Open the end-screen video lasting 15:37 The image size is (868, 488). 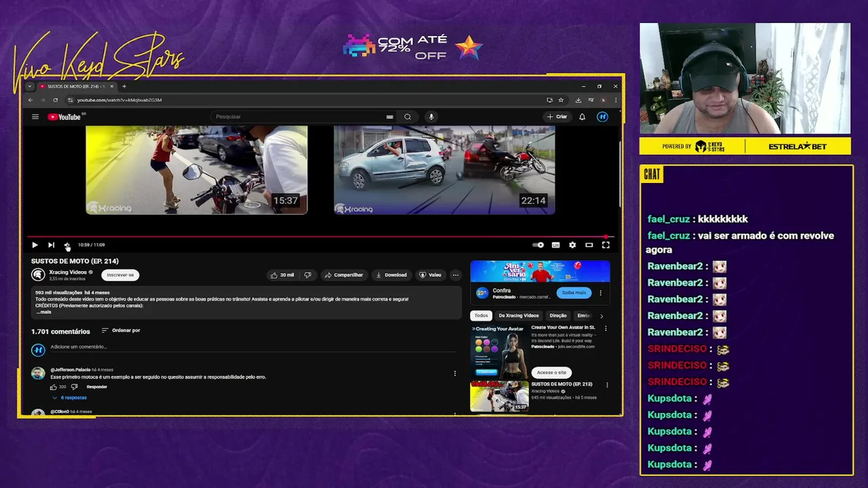(197, 169)
